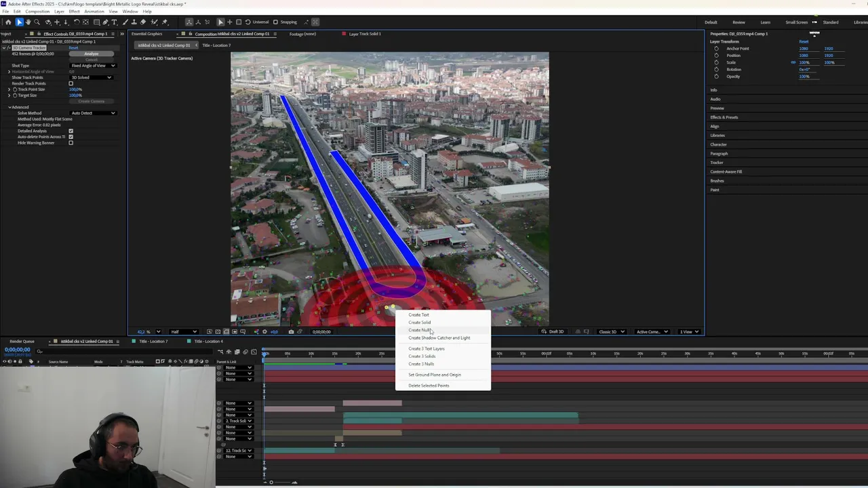
Task: Open the Content-Aware Fill panel
Action: click(x=726, y=171)
